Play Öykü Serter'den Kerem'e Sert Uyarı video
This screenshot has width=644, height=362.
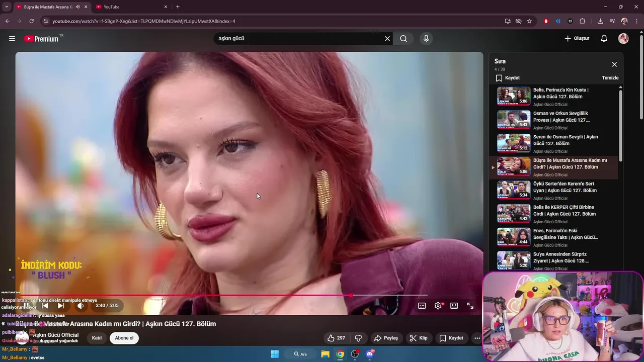(x=553, y=191)
